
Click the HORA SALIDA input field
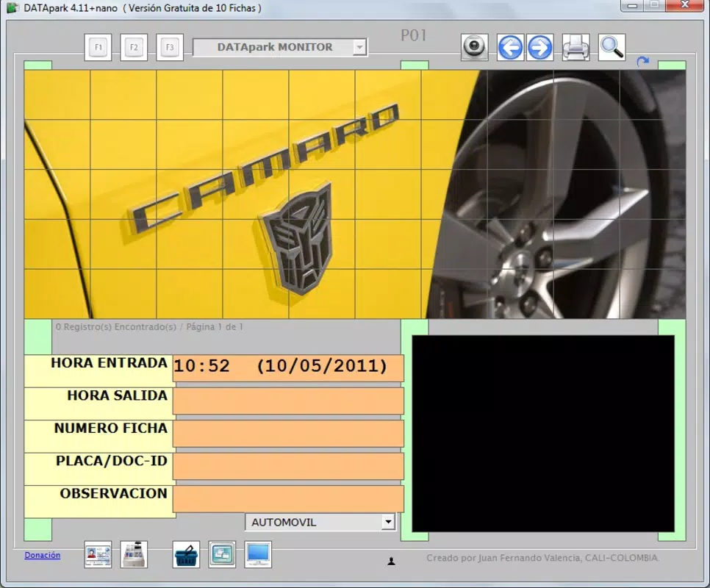[x=288, y=401]
